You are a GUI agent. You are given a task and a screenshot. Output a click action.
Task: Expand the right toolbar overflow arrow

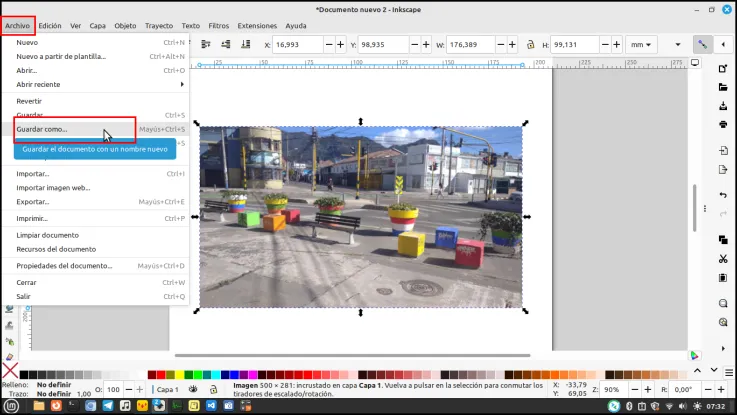723,348
